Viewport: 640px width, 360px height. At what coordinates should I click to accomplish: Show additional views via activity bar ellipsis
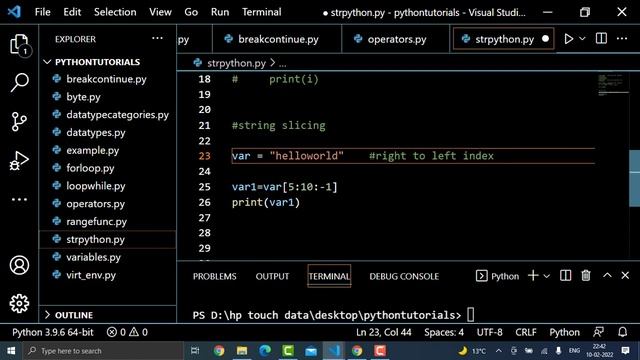pos(19,200)
